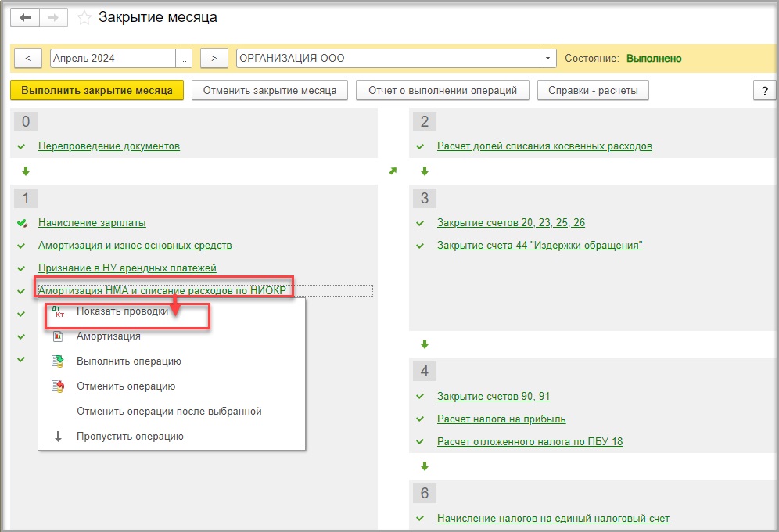
Task: Click status checkmark beside Закрытие счета 44
Action: click(420, 246)
